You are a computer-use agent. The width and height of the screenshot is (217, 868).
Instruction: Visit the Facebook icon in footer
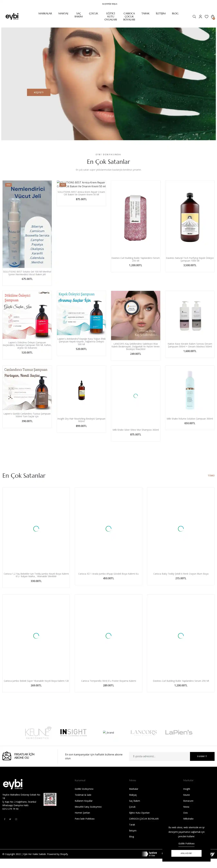pyautogui.click(x=5, y=819)
